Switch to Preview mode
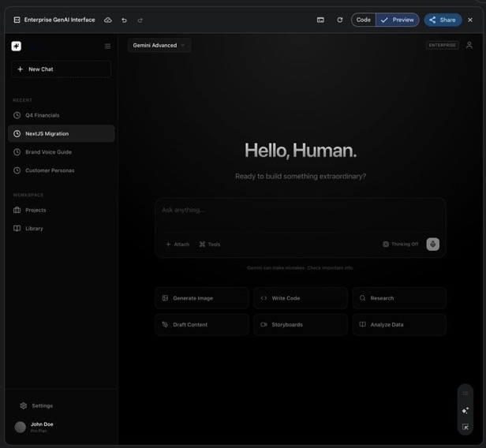The image size is (486, 448). 398,20
